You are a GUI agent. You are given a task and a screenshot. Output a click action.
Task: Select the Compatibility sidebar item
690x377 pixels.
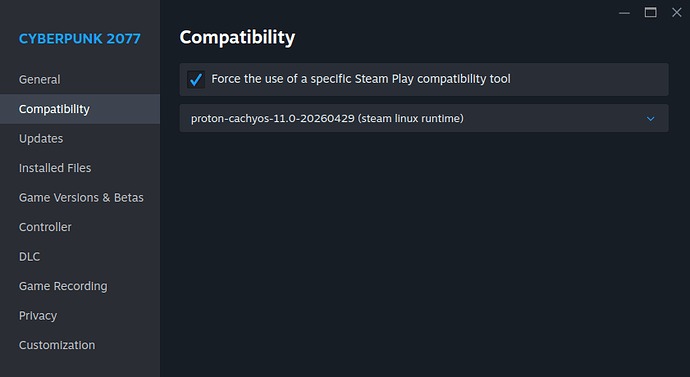pos(80,109)
